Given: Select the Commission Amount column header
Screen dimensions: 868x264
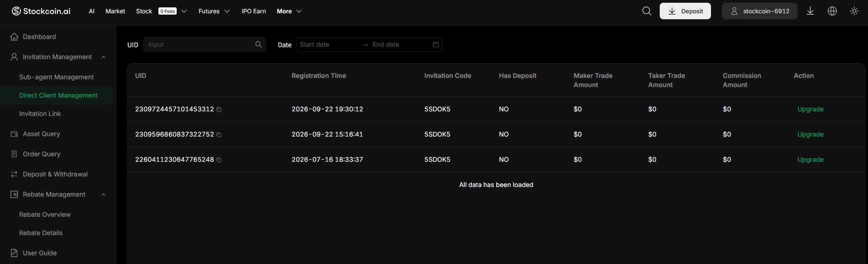Looking at the screenshot, I should tap(742, 80).
